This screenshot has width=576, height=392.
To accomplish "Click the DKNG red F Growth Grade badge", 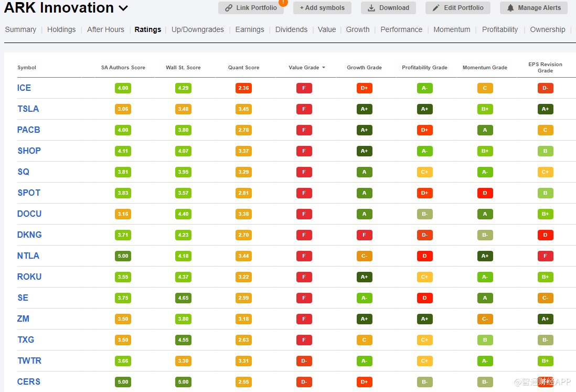I will click(x=364, y=235).
